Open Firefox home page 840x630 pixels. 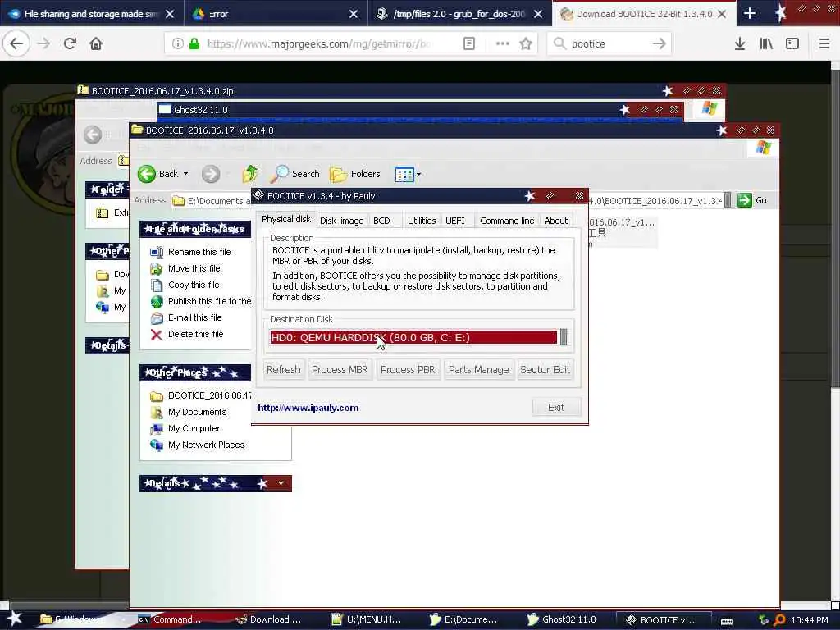click(96, 43)
